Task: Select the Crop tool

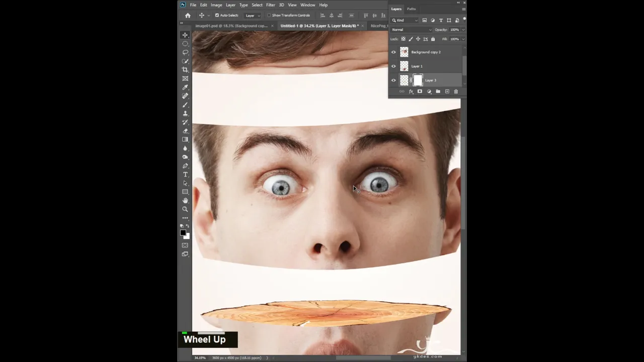Action: 185,69
